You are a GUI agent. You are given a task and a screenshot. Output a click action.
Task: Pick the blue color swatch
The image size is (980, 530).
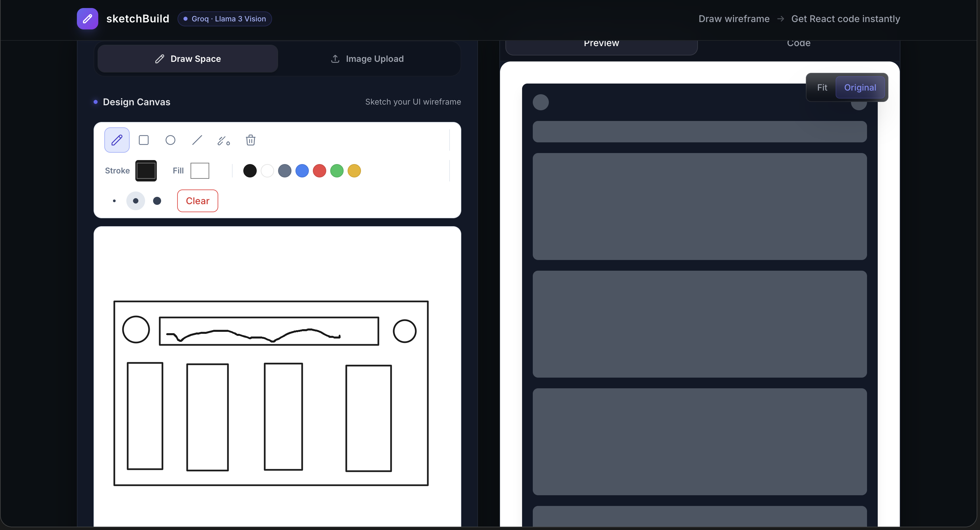click(x=302, y=170)
